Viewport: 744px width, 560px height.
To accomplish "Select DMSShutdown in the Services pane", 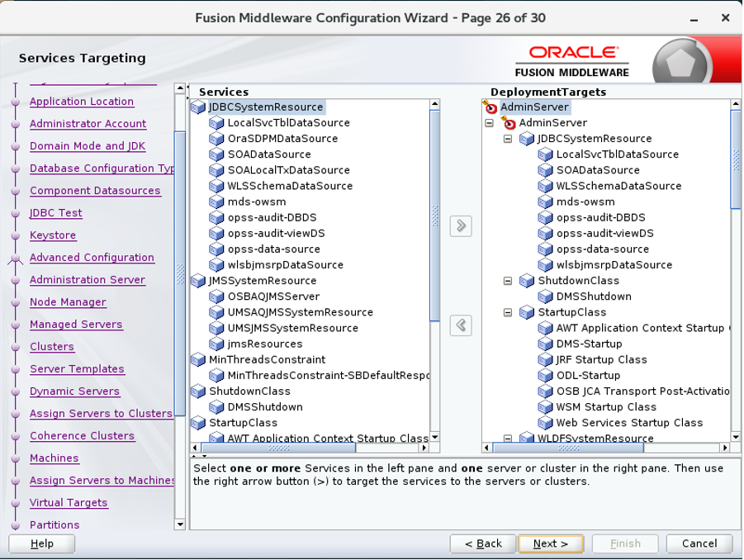I will point(265,407).
